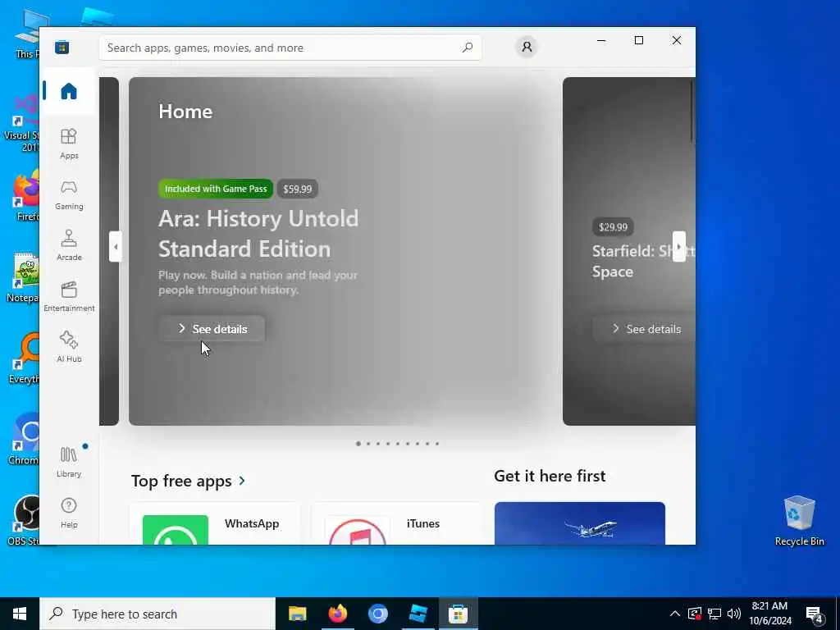Open the airplane banner under Get it here first
Viewport: 840px width, 630px height.
(x=580, y=523)
